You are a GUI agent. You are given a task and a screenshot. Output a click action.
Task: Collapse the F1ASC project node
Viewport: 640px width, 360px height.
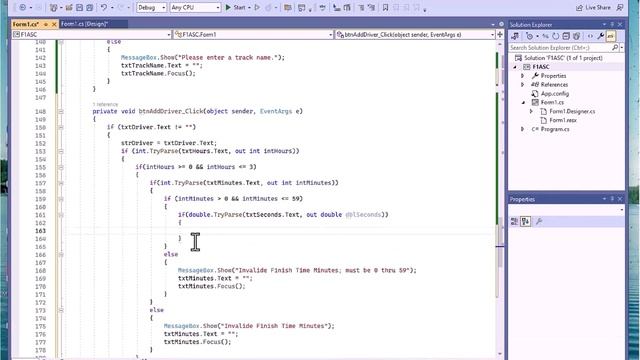(515, 67)
